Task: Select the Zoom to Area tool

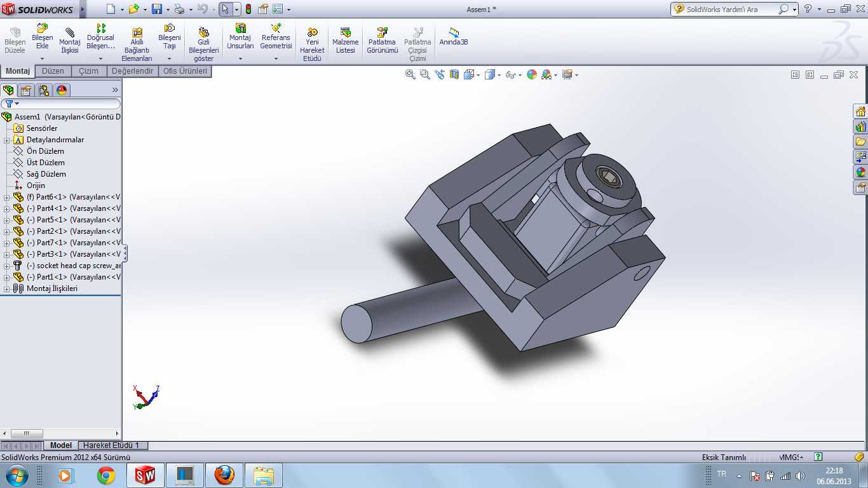Action: 425,74
